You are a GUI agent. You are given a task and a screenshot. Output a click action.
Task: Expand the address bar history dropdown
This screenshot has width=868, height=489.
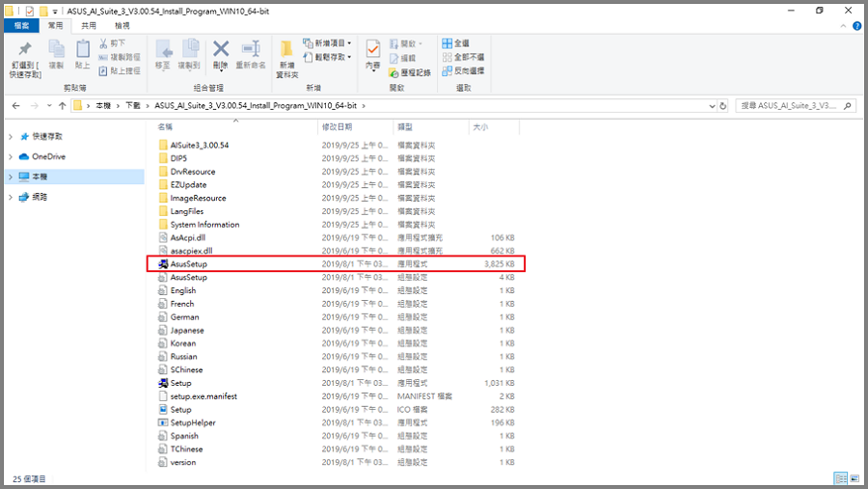tap(712, 106)
